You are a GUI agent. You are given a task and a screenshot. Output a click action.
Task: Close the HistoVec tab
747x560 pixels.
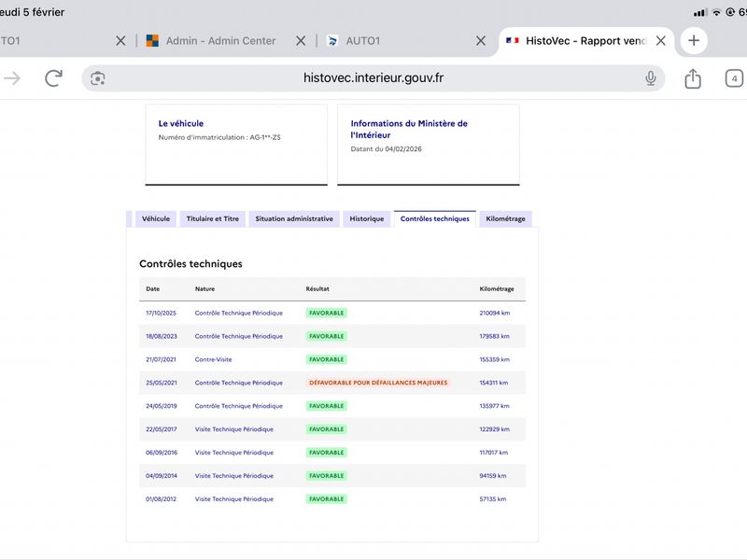tap(661, 41)
